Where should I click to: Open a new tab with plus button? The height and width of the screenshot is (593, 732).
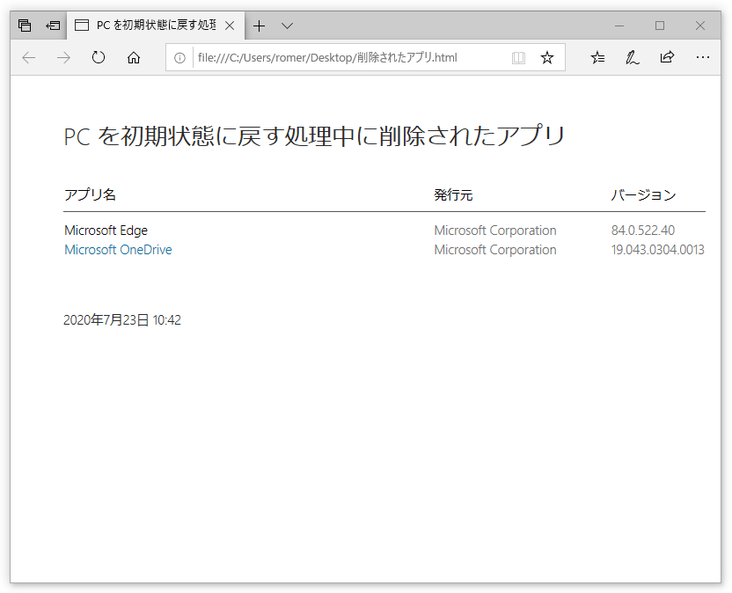pos(259,26)
